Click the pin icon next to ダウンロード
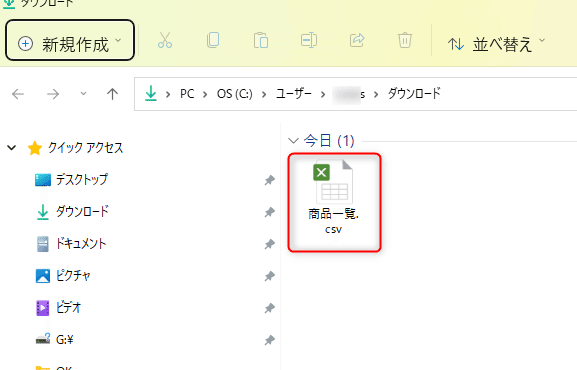 tap(270, 212)
